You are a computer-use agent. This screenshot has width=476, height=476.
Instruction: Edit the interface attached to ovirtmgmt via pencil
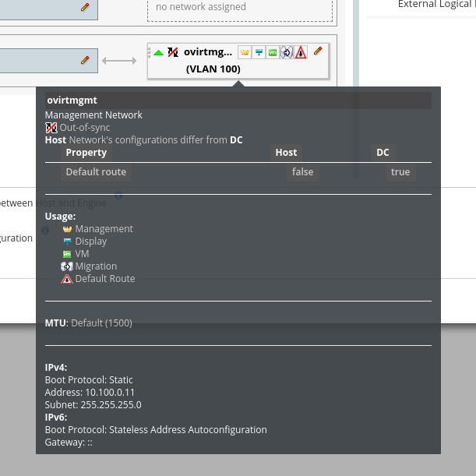tap(85, 59)
